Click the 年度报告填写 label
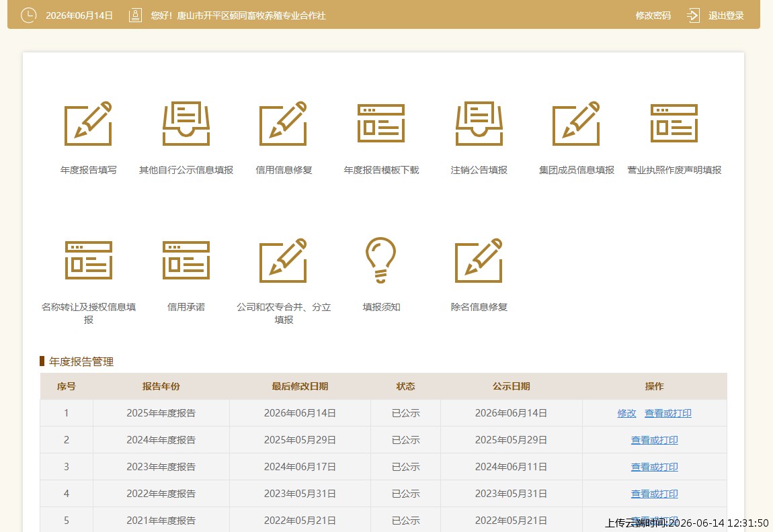Image resolution: width=773 pixels, height=532 pixels. tap(88, 170)
